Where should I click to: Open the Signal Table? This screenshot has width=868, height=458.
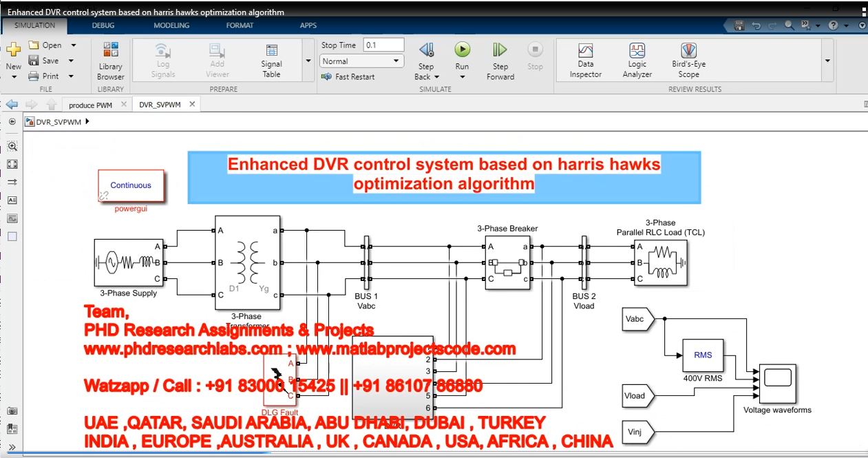point(271,61)
